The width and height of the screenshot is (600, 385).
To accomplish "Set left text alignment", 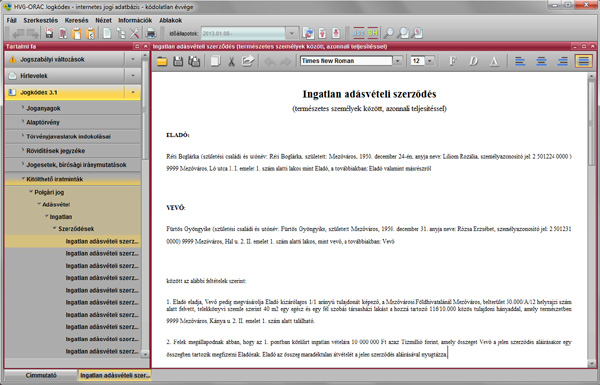I will (520, 61).
